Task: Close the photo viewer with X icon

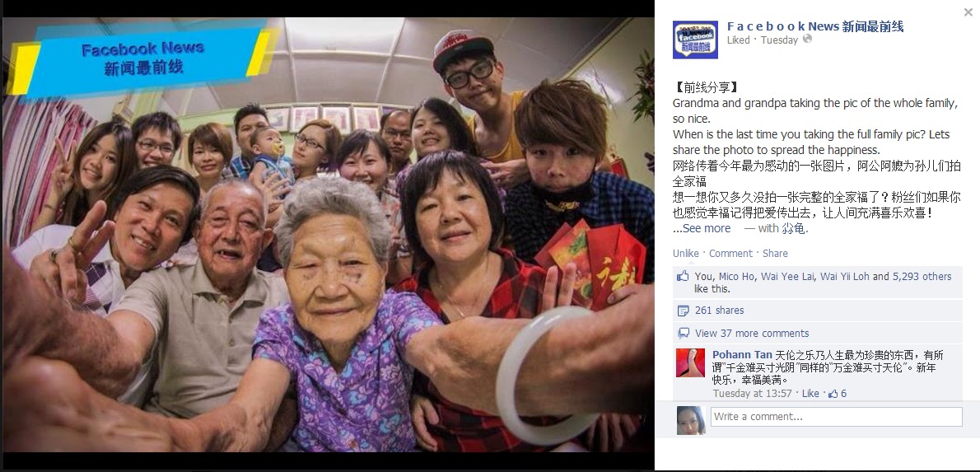Action: (968, 12)
